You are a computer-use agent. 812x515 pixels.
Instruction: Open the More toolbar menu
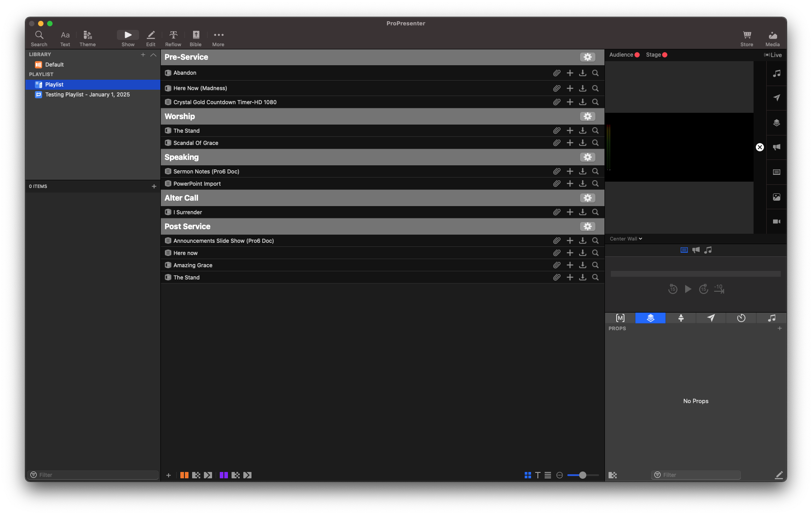(218, 39)
